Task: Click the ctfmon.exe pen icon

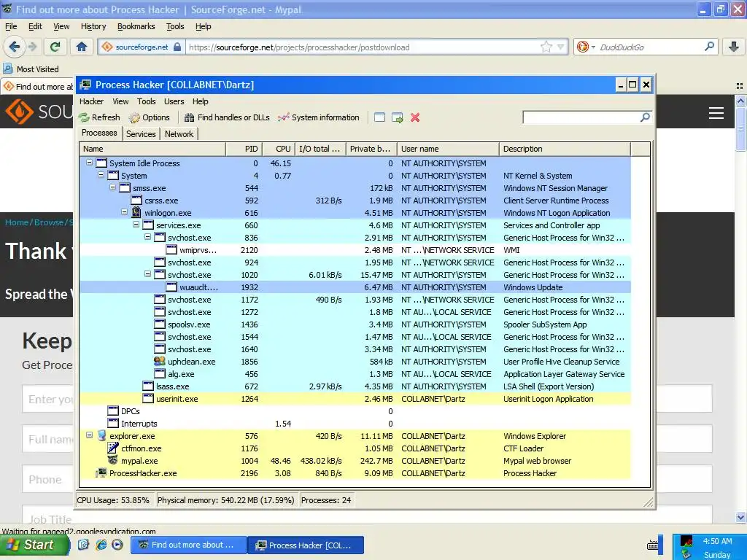Action: click(113, 448)
